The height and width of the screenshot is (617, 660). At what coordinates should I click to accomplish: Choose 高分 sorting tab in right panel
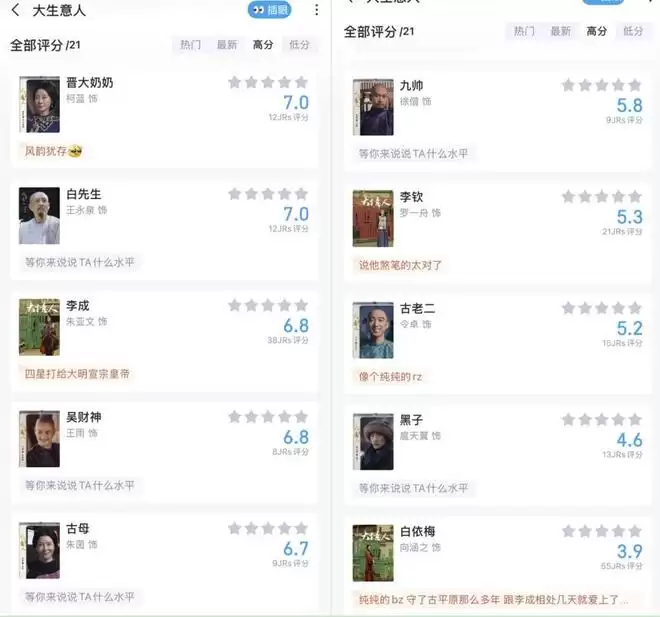point(596,31)
